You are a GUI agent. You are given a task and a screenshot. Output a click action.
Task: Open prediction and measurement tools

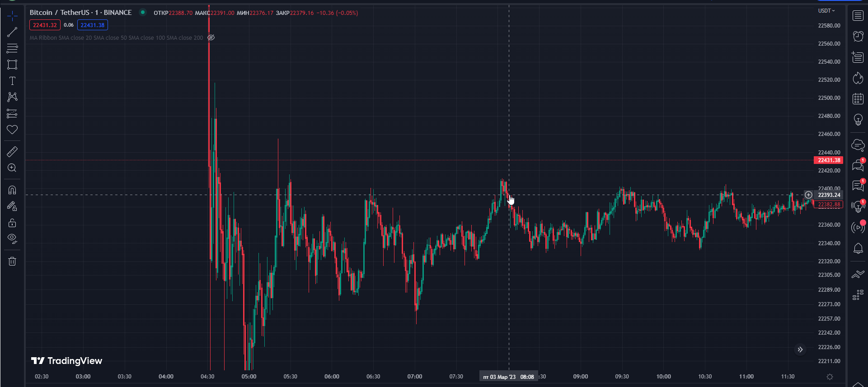point(12,113)
